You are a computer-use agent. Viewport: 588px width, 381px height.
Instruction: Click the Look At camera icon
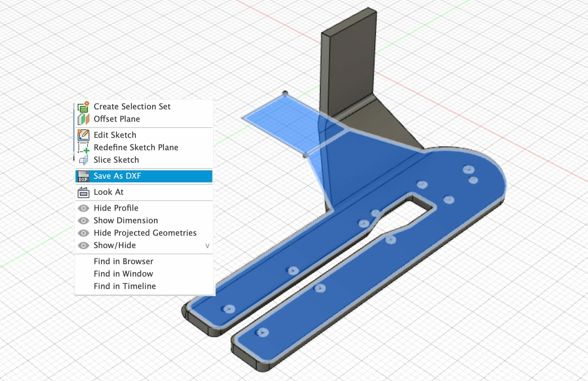(x=83, y=192)
